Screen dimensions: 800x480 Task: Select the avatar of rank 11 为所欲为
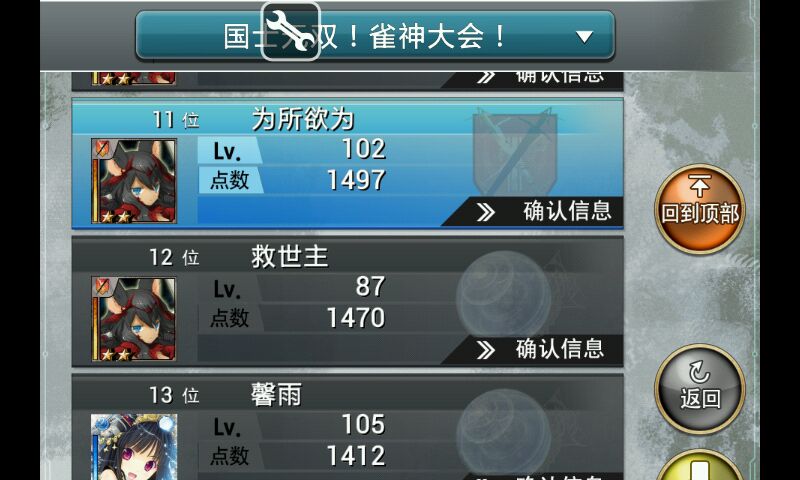(134, 181)
